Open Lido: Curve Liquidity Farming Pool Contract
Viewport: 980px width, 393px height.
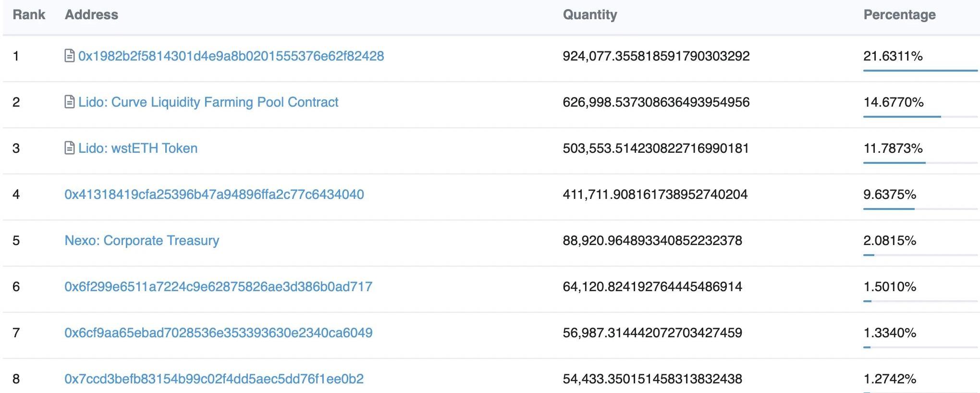tap(208, 102)
